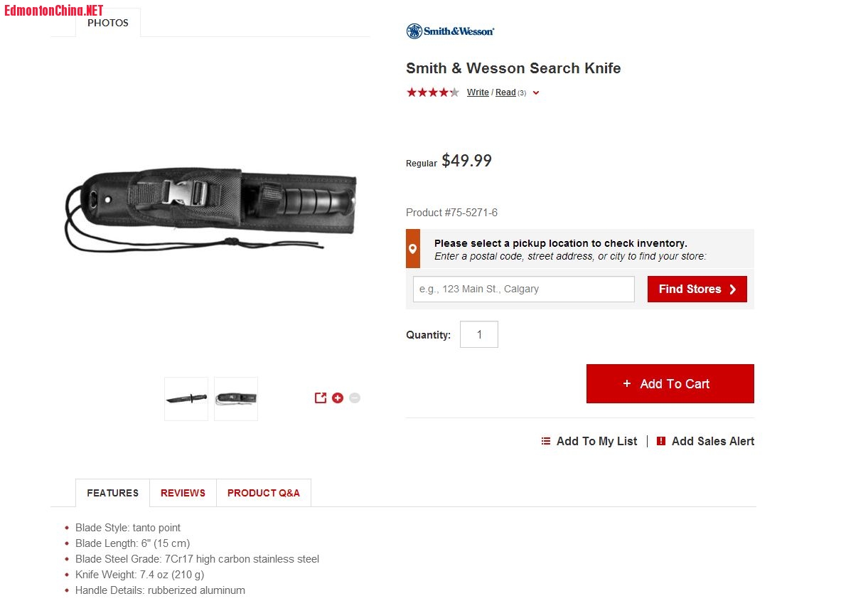Screen dimensions: 868x601
Task: Select the Features tab
Action: [x=112, y=493]
